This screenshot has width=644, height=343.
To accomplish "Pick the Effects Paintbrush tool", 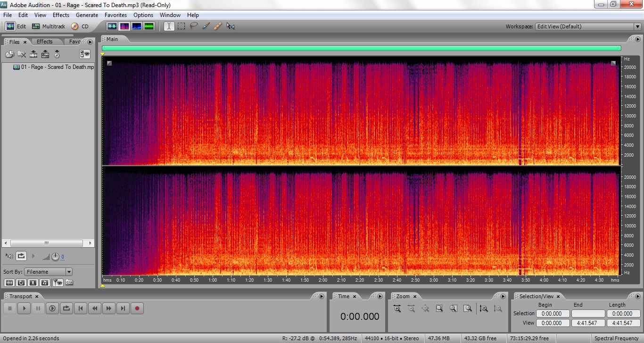I will (206, 26).
